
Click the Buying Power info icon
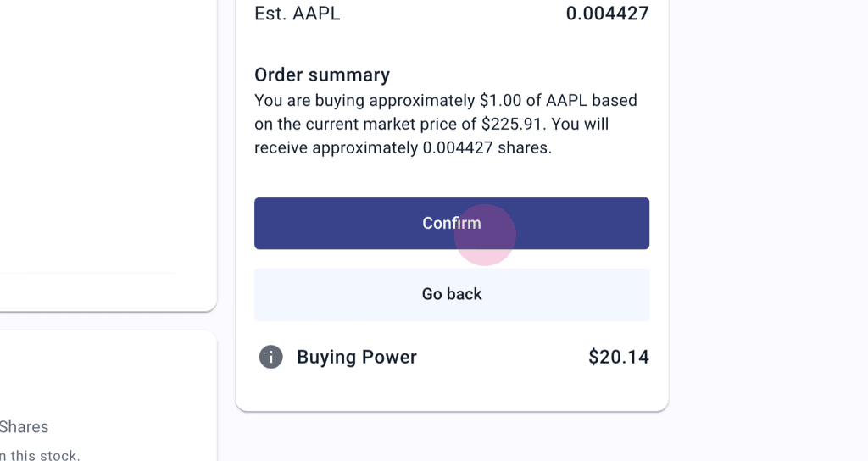pos(270,357)
